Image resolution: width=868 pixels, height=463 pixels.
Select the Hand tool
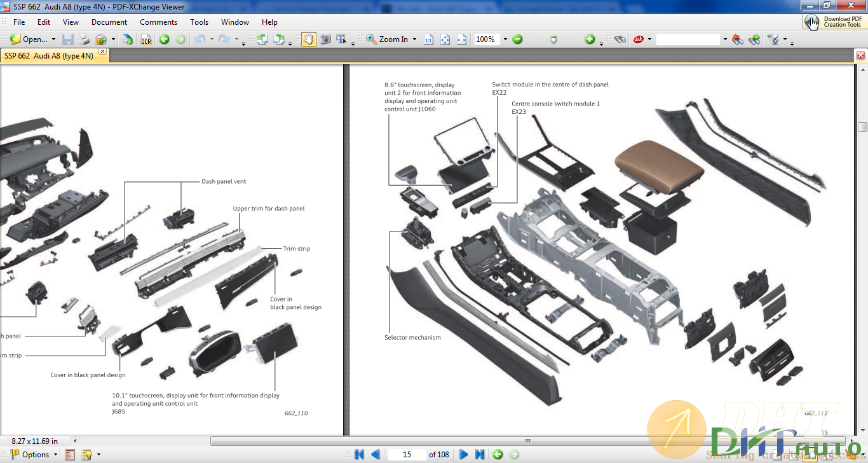(x=309, y=39)
